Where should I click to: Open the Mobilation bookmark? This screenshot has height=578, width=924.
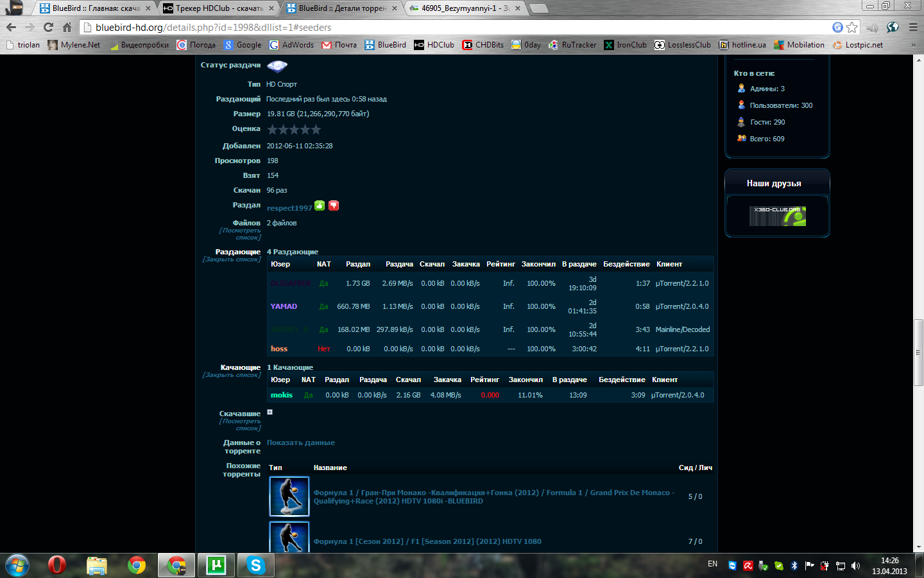[x=800, y=45]
